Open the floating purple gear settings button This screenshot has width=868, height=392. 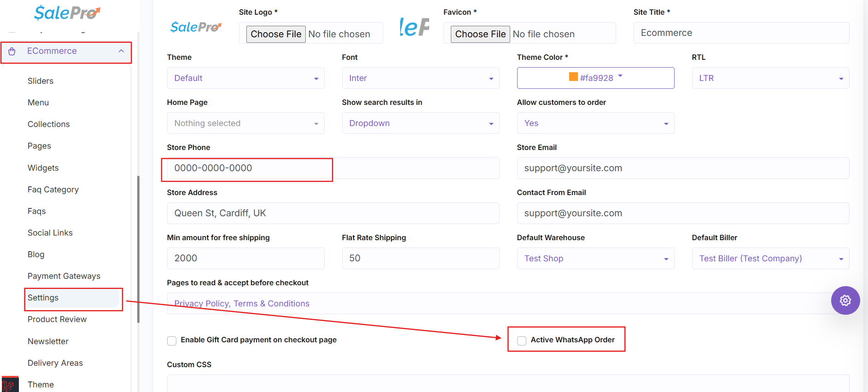(845, 300)
